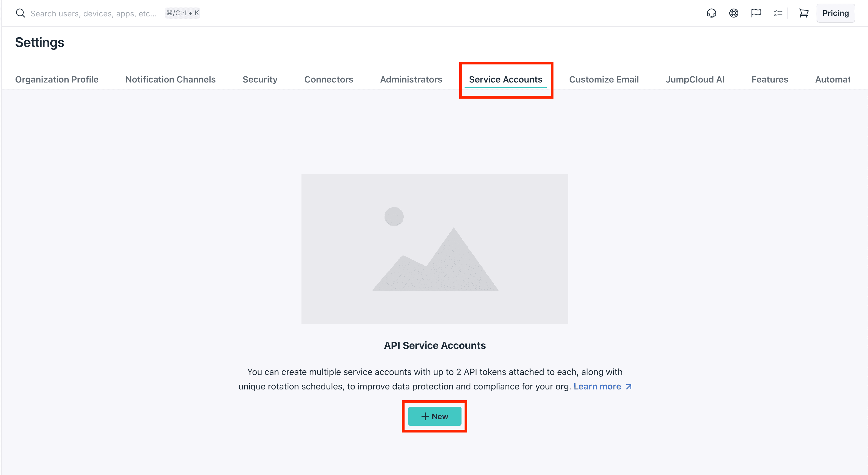Open the Features tab
Viewport: 868px width, 475px height.
pyautogui.click(x=770, y=79)
